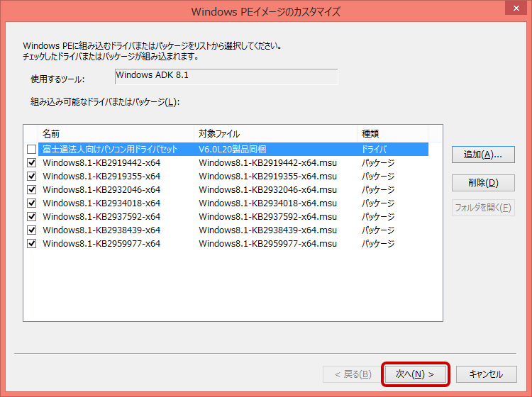Select the Windows8.1-KB2937592-x64.msu file cell
Screen dimensions: 532x397
pyautogui.click(x=267, y=217)
